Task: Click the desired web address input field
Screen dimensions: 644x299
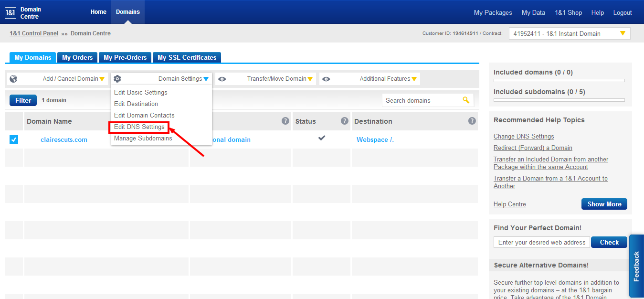Action: (541, 242)
